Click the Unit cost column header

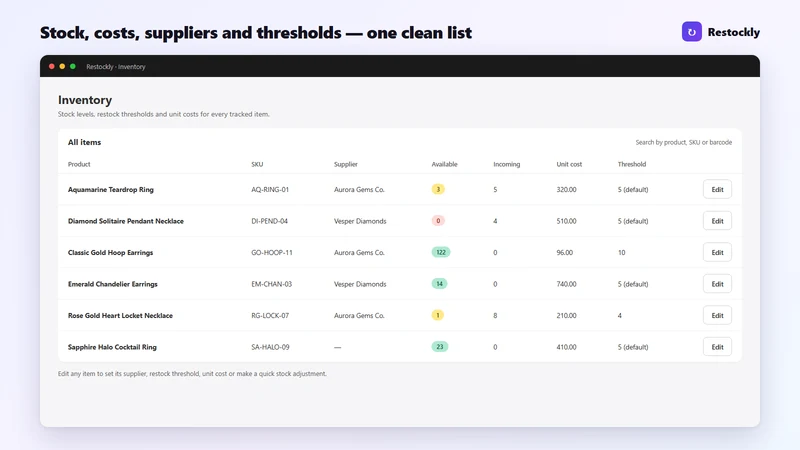click(569, 164)
